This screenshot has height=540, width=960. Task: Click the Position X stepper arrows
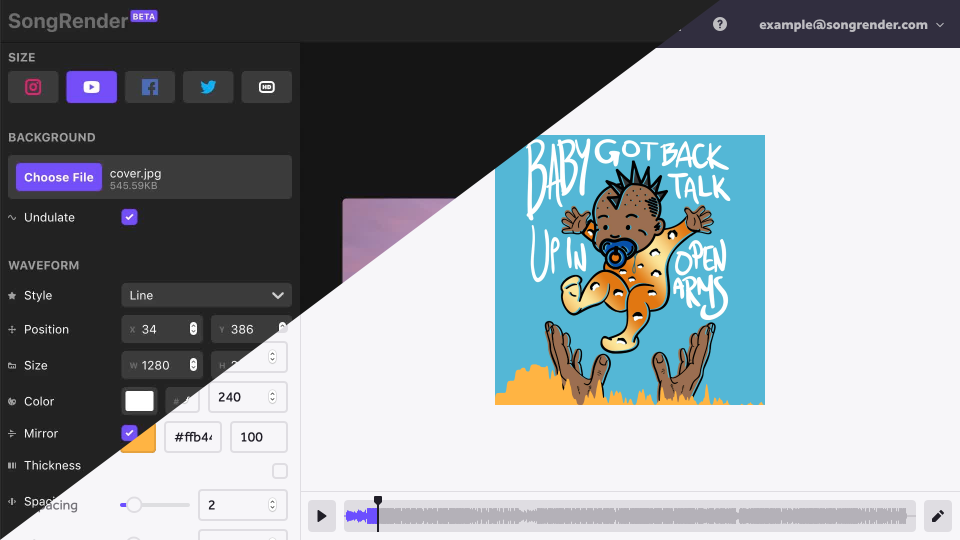point(193,329)
